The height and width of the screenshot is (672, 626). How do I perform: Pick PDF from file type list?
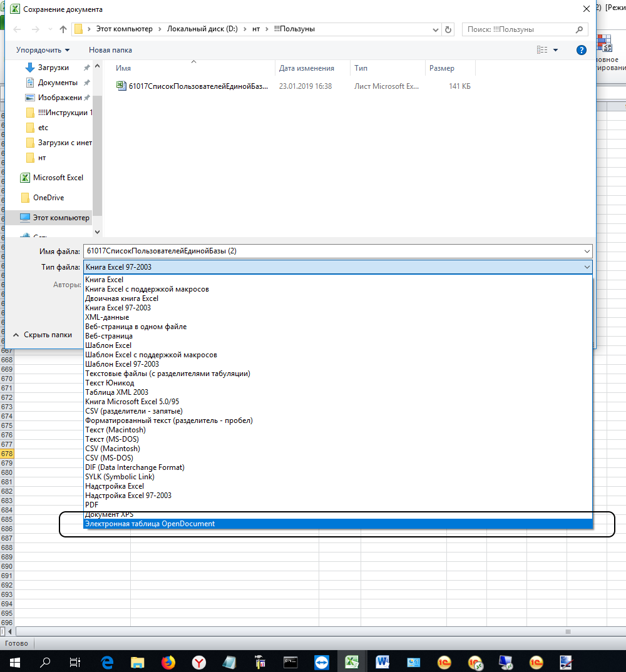click(x=92, y=505)
